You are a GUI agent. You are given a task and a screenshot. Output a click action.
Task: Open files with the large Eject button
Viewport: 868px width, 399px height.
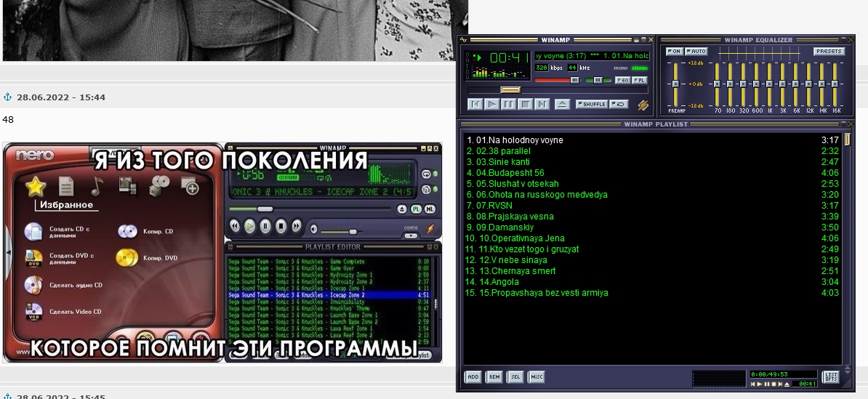(563, 104)
